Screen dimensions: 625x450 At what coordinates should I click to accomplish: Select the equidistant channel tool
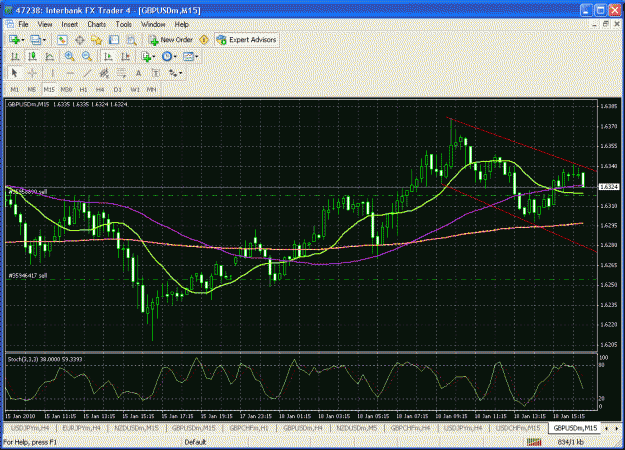[x=104, y=73]
